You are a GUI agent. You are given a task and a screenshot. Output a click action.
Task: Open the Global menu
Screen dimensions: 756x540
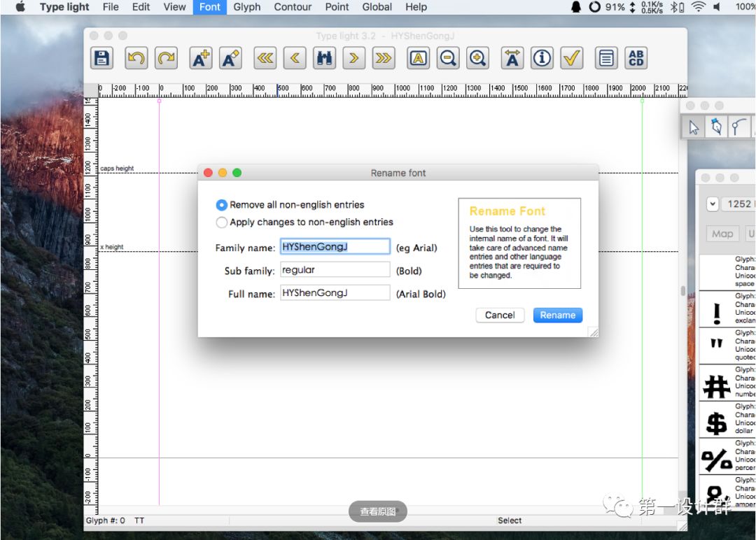(377, 7)
